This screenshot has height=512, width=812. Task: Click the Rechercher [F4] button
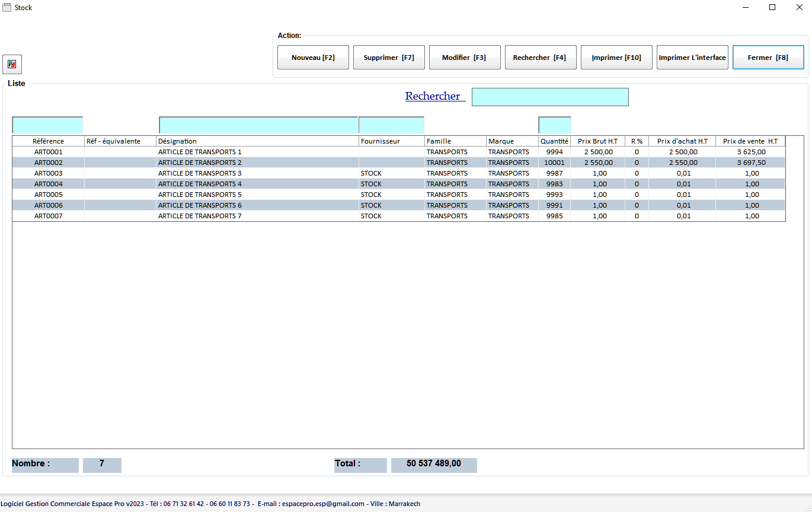point(541,58)
